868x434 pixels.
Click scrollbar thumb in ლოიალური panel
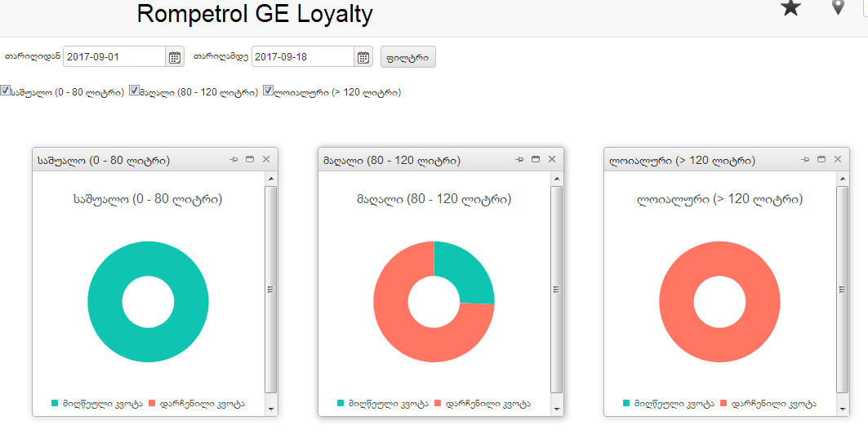[x=843, y=289]
